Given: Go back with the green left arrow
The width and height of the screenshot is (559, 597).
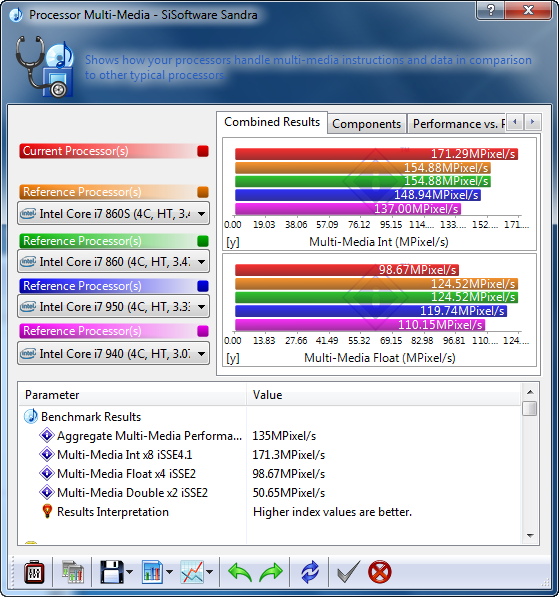Looking at the screenshot, I should click(x=240, y=572).
